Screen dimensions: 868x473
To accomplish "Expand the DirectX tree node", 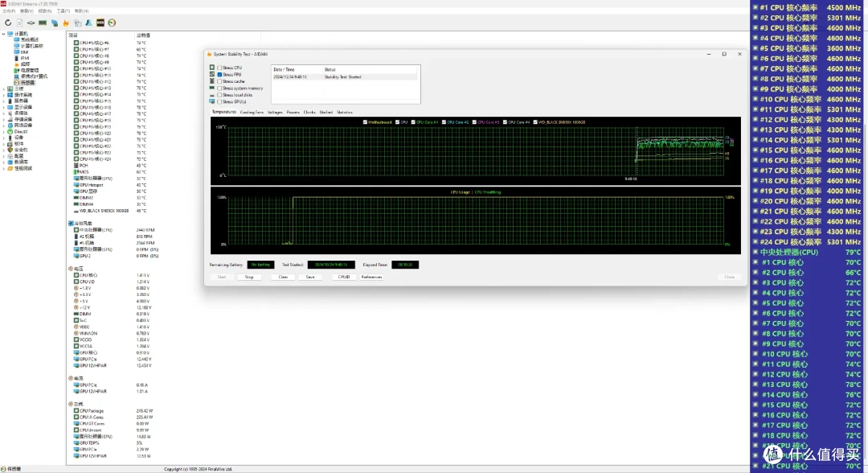I will 3,132.
